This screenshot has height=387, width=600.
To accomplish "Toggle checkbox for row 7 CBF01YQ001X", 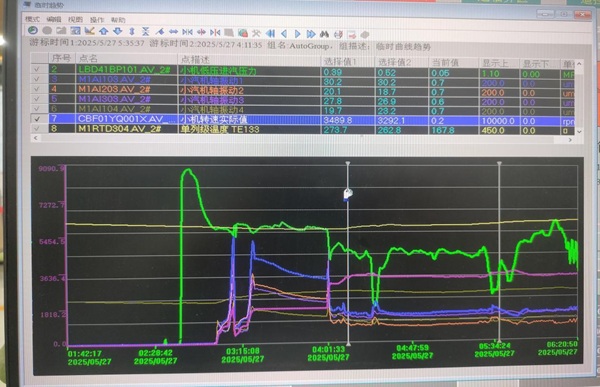I will 37,119.
